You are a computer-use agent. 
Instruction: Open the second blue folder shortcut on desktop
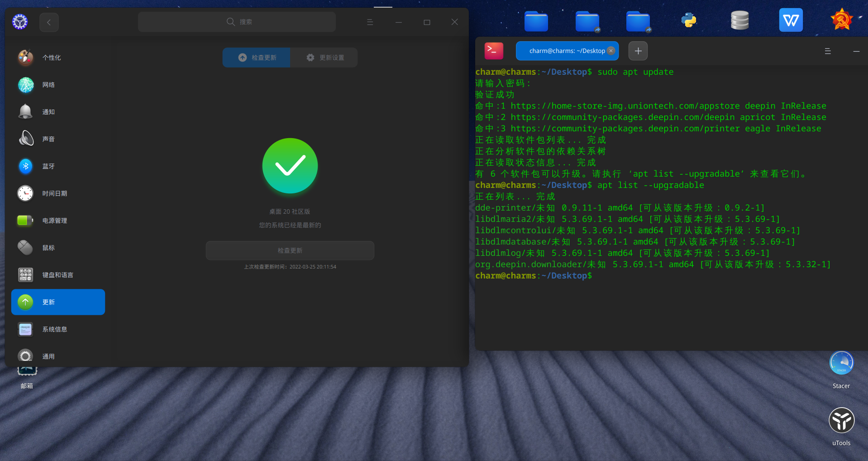pos(587,21)
